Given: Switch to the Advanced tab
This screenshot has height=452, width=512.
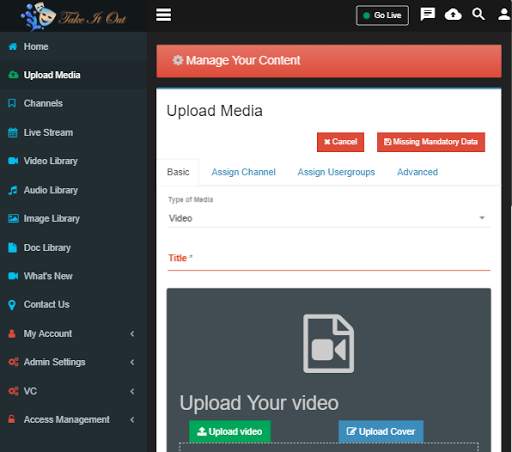Looking at the screenshot, I should pyautogui.click(x=417, y=172).
